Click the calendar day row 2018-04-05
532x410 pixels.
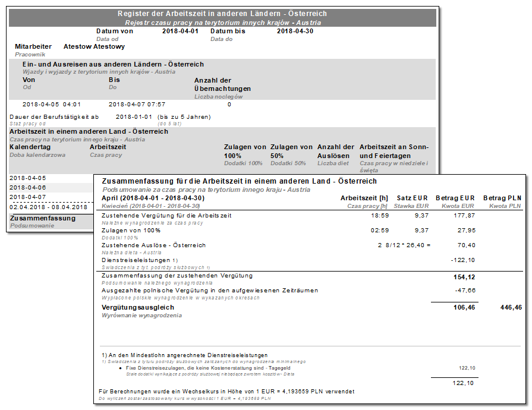(28, 178)
